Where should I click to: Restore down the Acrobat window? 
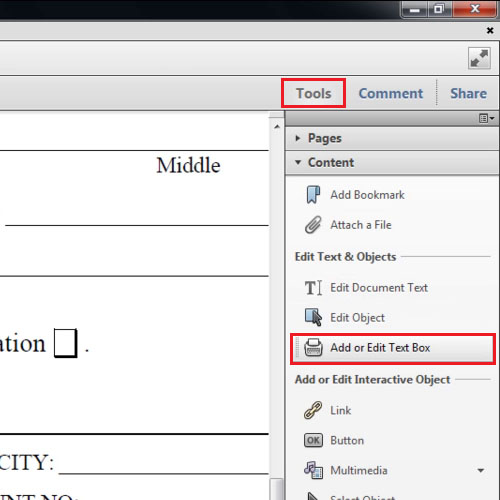click(439, 10)
